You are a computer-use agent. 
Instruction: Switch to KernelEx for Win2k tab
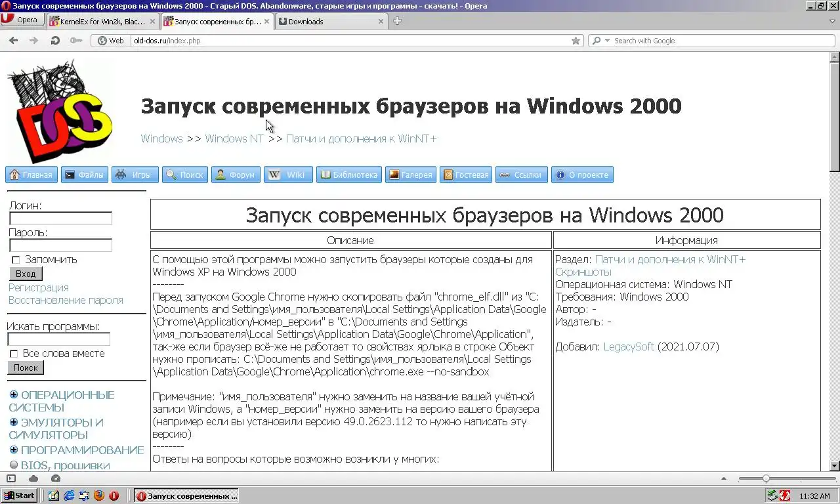click(x=103, y=21)
